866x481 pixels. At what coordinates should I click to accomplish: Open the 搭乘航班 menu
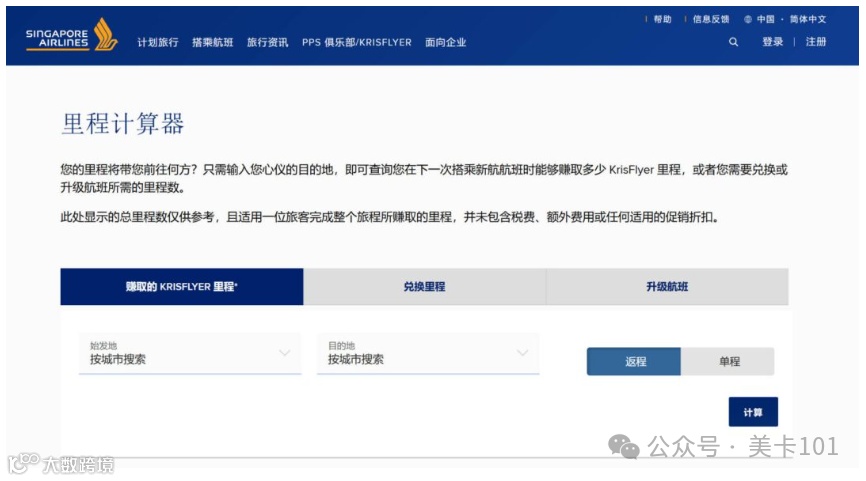(213, 43)
